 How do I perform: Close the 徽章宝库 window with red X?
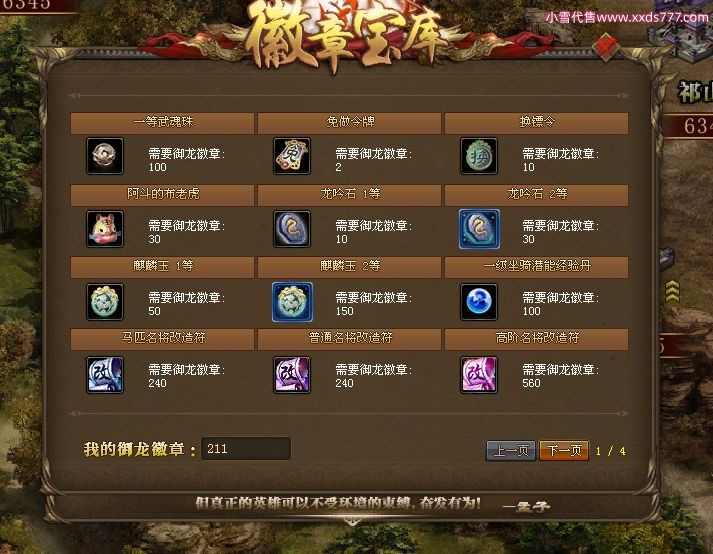pos(606,47)
